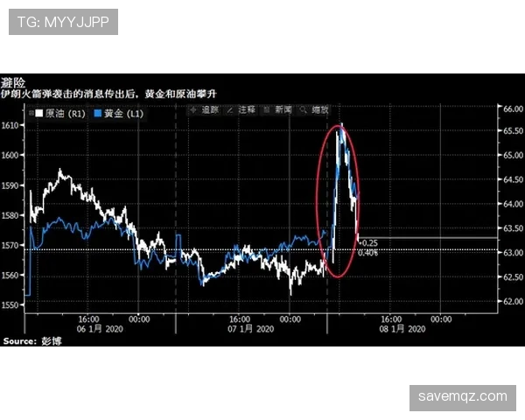Activate the 缩放 zoom button
Image resolution: width=525 pixels, height=420 pixels.
[x=314, y=110]
